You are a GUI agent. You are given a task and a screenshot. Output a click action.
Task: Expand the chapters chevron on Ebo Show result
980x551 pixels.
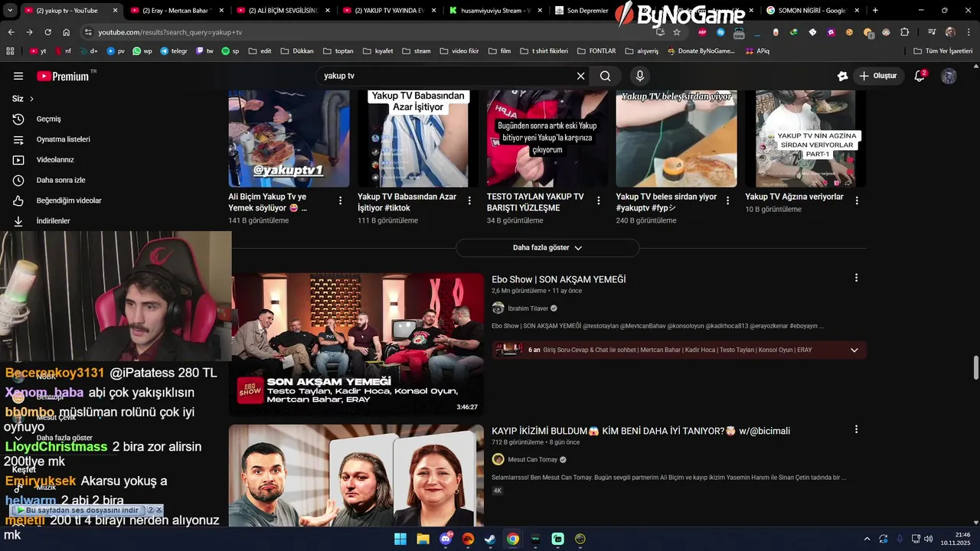coord(854,350)
